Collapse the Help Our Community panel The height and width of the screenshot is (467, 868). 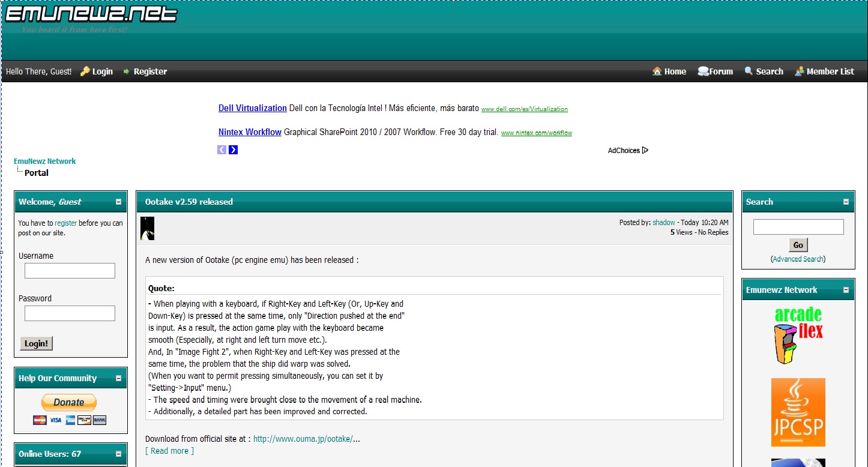point(118,379)
